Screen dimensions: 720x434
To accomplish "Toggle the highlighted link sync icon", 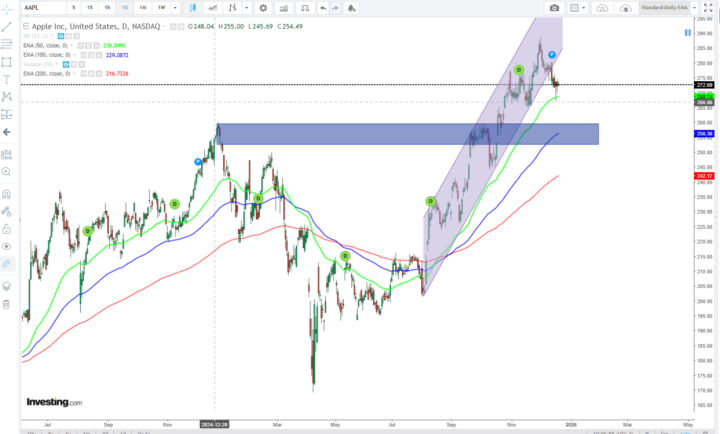I will [x=6, y=264].
